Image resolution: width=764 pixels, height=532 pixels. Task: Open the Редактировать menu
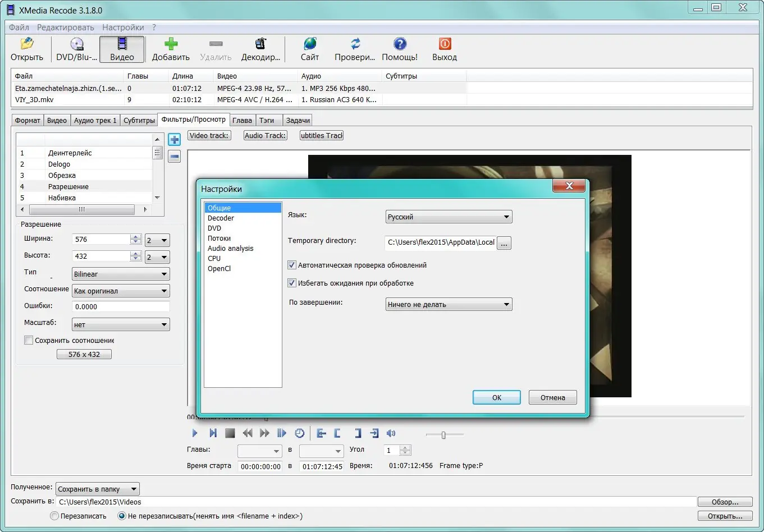66,27
